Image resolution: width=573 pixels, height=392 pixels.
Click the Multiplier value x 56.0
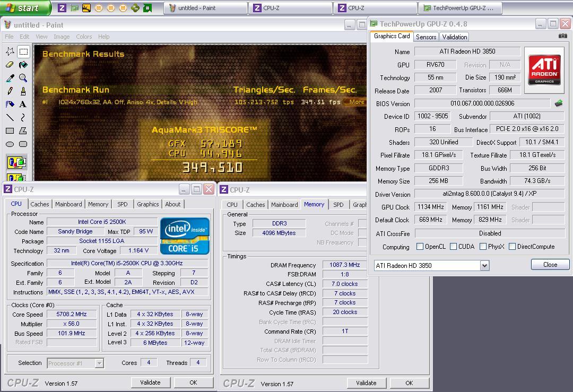pyautogui.click(x=72, y=324)
